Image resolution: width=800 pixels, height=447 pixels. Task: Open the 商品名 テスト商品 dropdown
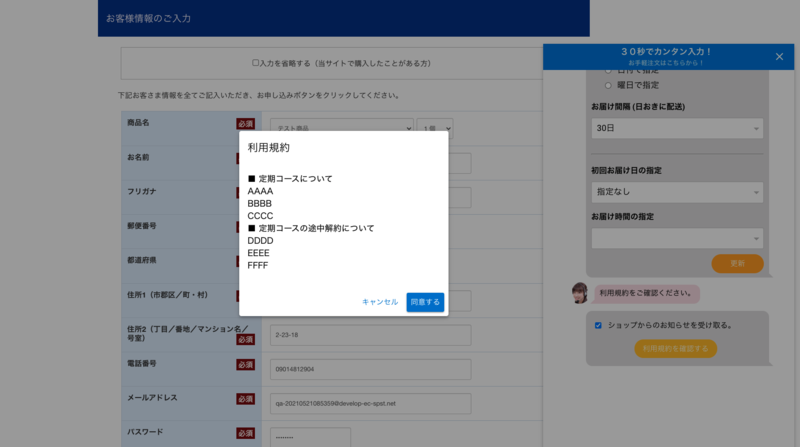(342, 128)
